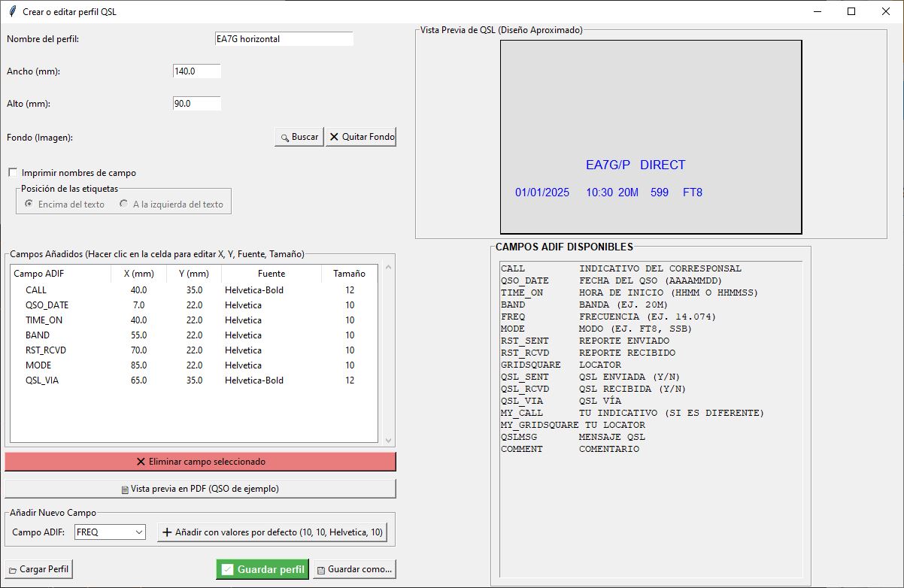This screenshot has height=588, width=904.
Task: Click the magnifier Buscar background image button
Action: point(299,137)
